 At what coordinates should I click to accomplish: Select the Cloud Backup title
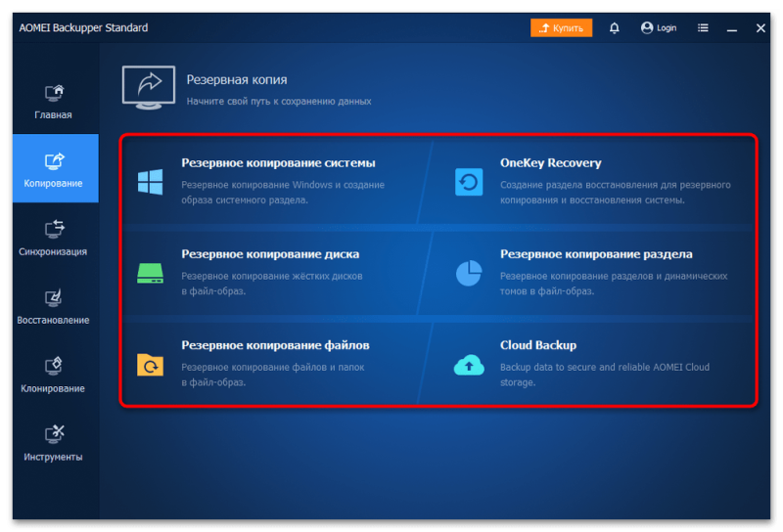point(538,345)
